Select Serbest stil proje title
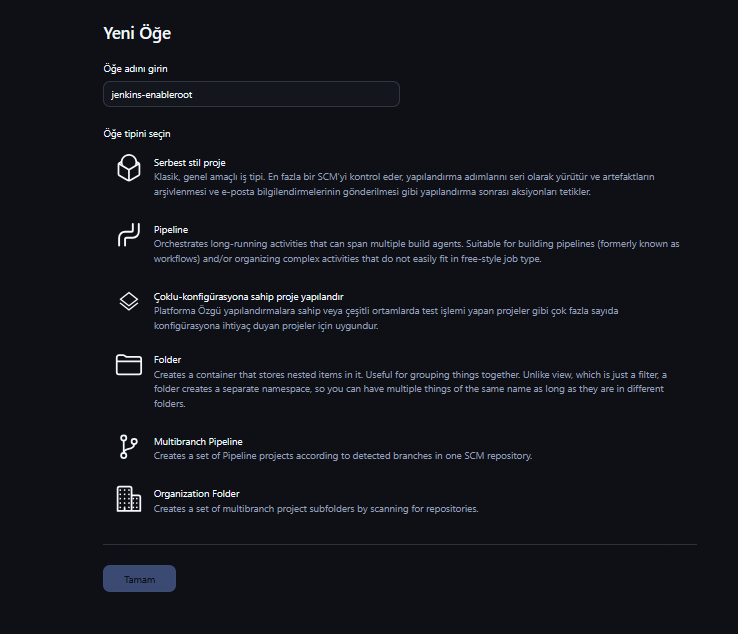The height and width of the screenshot is (634, 738). 189,162
